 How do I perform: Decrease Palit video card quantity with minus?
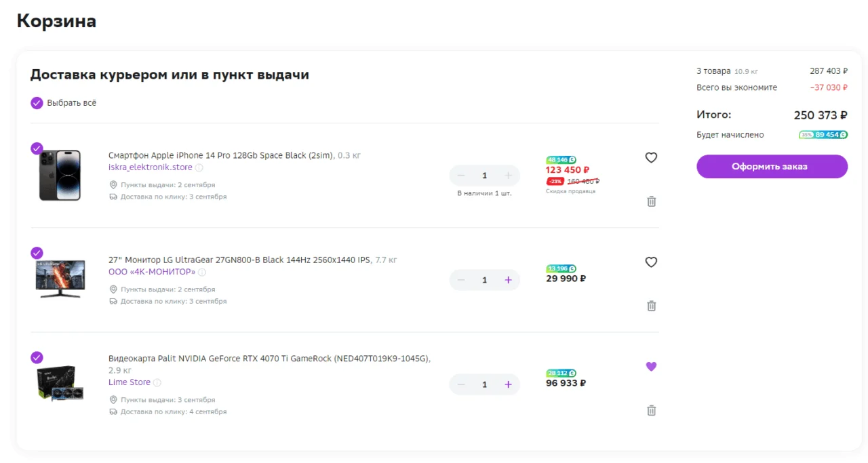point(461,384)
